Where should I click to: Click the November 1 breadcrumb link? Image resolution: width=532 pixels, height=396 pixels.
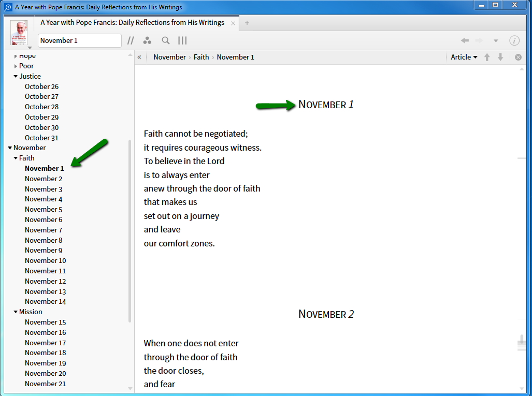(x=236, y=57)
